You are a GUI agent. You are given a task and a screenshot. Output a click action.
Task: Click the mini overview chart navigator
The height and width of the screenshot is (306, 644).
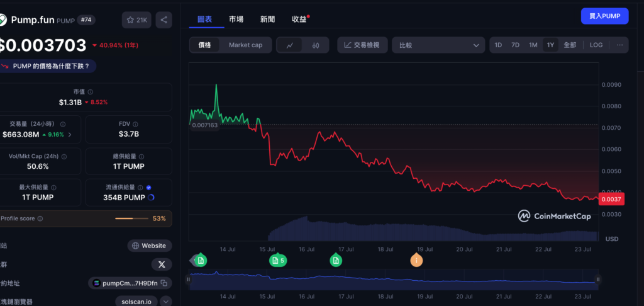[393, 280]
